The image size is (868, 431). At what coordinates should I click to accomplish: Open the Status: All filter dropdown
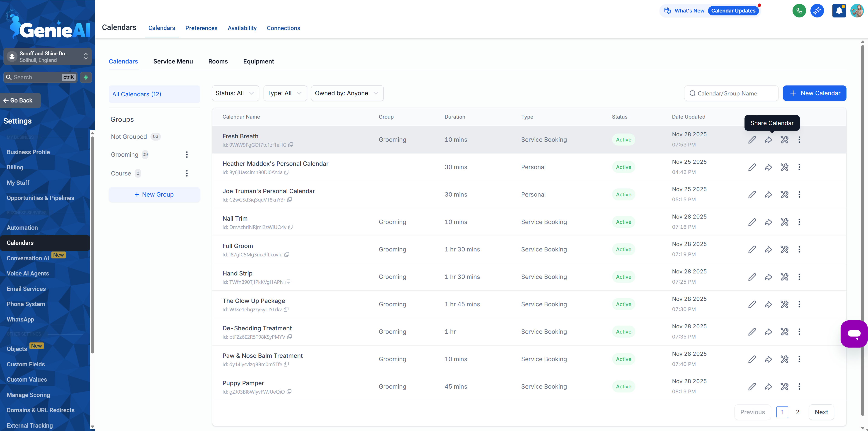235,93
